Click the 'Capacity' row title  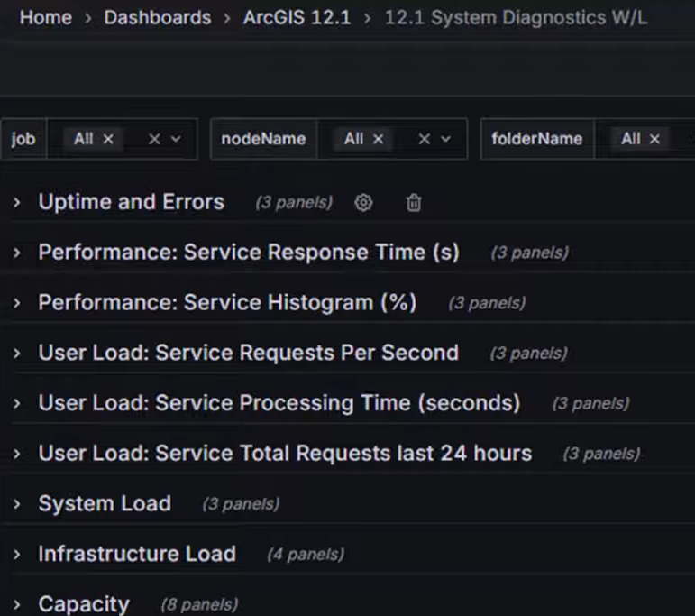point(84,604)
